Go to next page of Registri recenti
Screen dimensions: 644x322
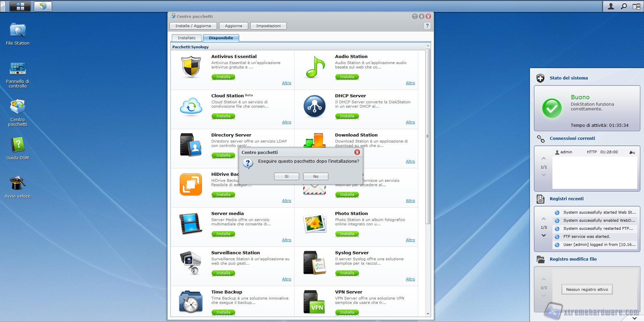[544, 235]
